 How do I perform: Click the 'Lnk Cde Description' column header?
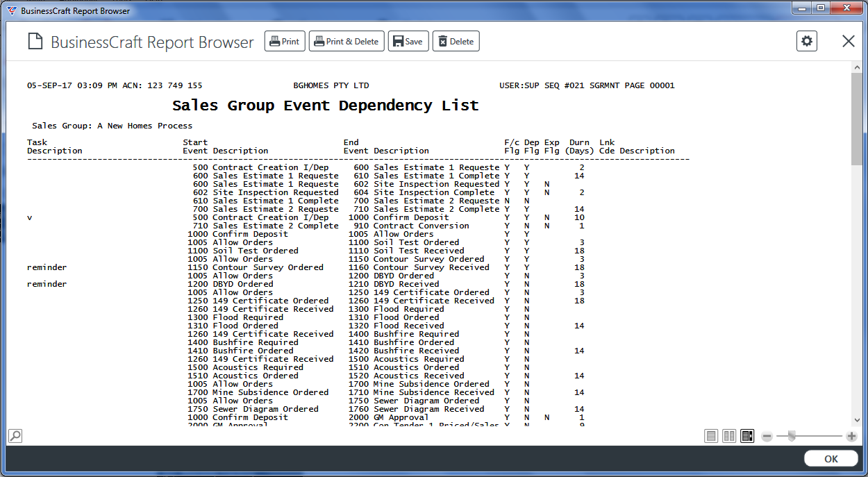pos(637,147)
